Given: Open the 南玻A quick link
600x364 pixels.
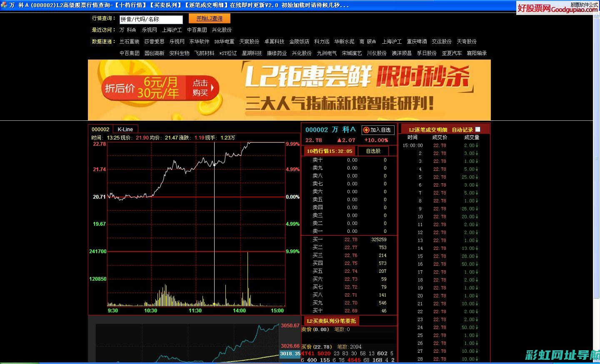Looking at the screenshot, I should 367,42.
